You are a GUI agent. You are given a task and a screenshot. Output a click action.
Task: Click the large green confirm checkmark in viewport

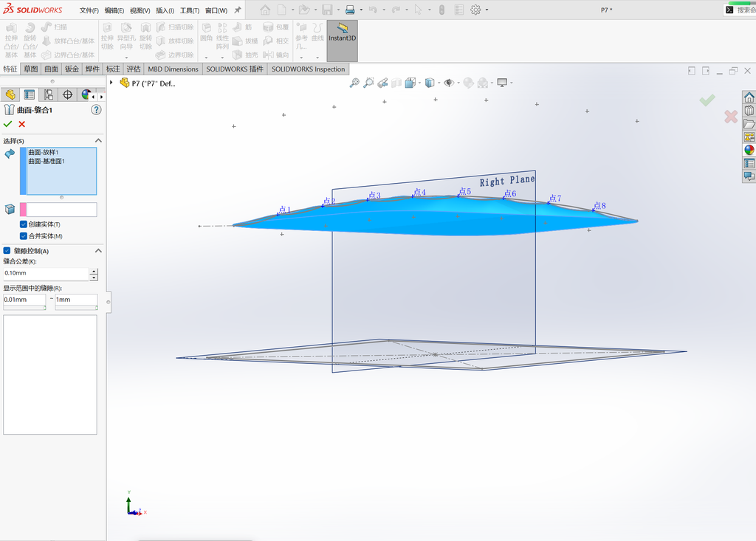click(707, 100)
